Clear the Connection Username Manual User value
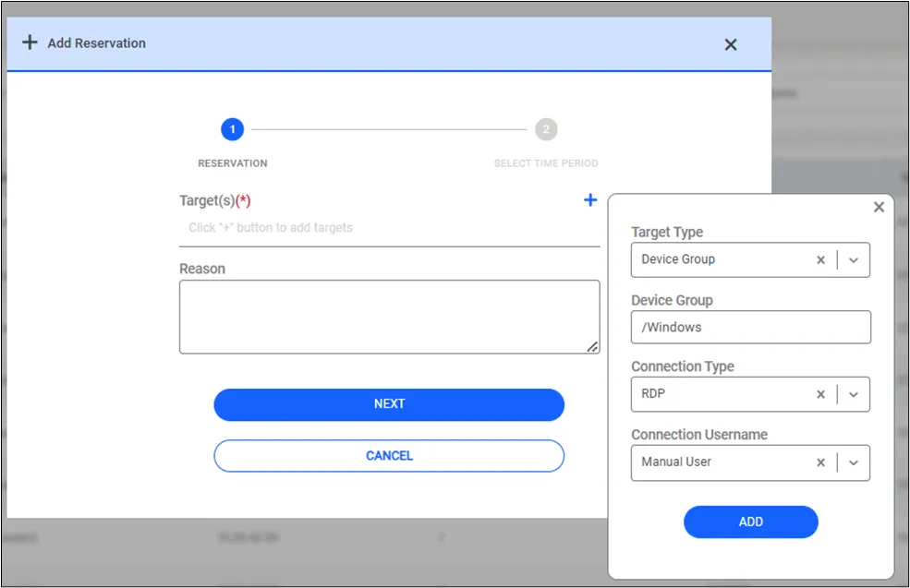910x588 pixels. point(820,462)
